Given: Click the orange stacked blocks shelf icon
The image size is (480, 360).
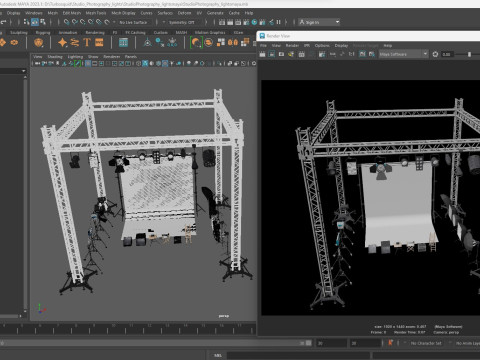Looking at the screenshot, I should coord(245,42).
